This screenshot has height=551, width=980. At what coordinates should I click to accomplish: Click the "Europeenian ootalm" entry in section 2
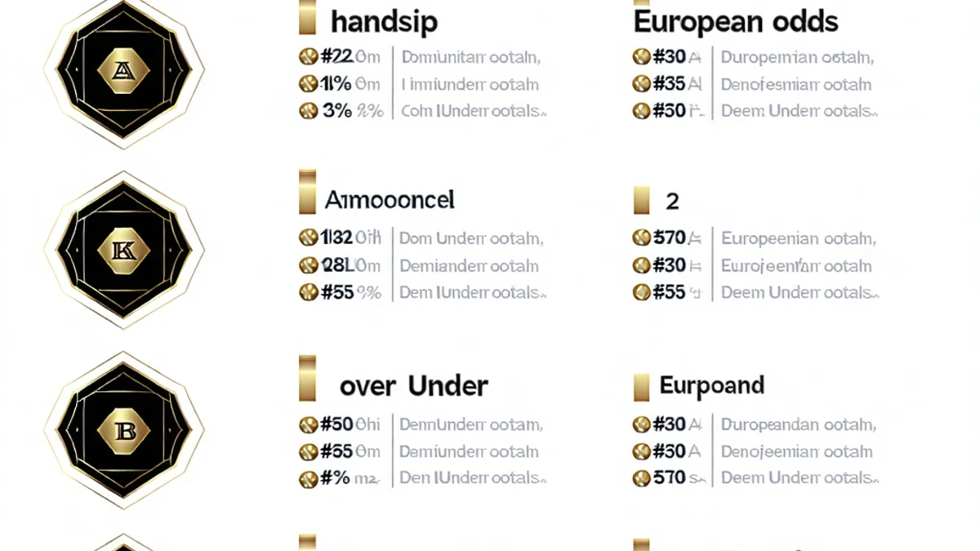click(798, 238)
